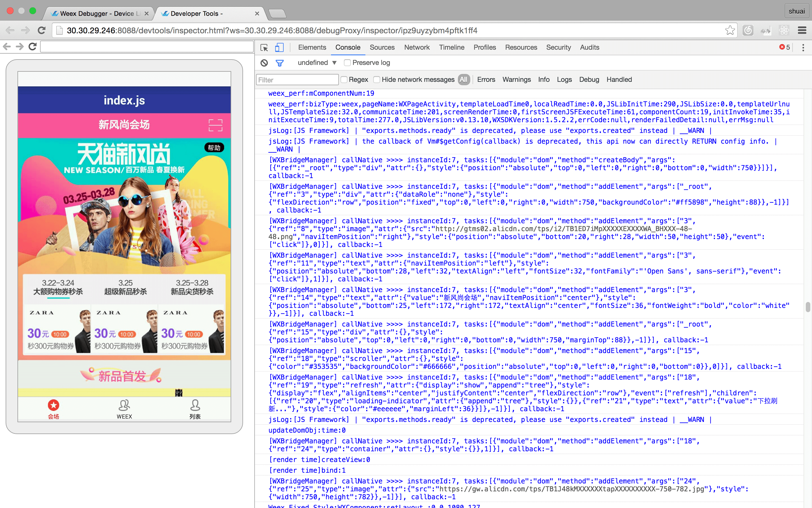Select the 超级新品秒杀 tab

(125, 287)
